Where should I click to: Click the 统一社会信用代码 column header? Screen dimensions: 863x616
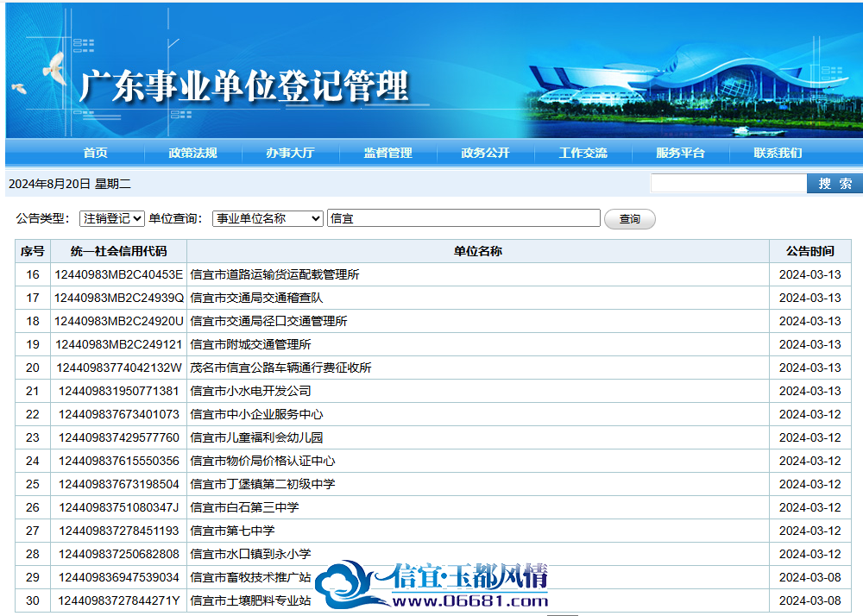pos(119,251)
